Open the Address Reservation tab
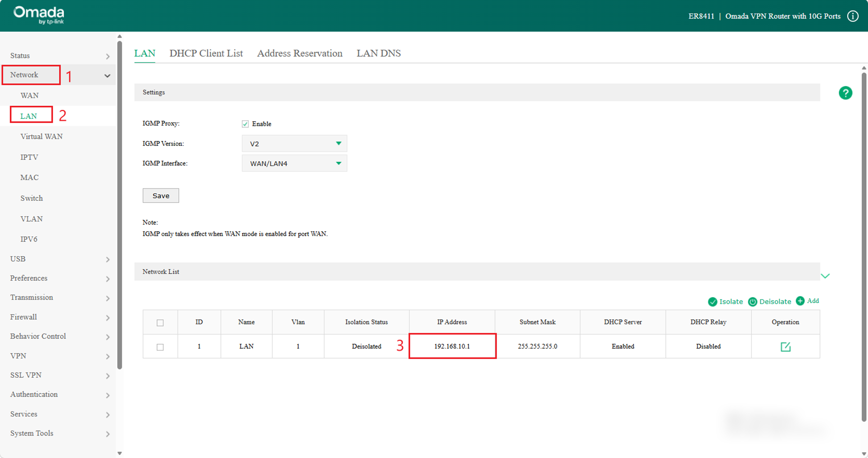Viewport: 868px width, 458px height. [299, 53]
